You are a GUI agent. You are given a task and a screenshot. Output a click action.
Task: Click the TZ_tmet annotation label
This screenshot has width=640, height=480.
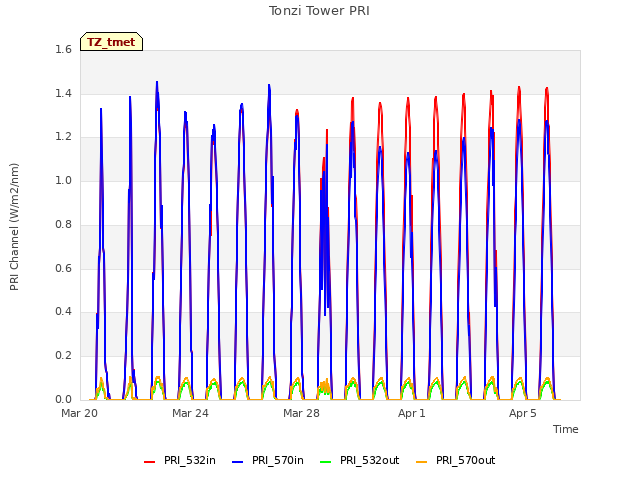(x=111, y=42)
